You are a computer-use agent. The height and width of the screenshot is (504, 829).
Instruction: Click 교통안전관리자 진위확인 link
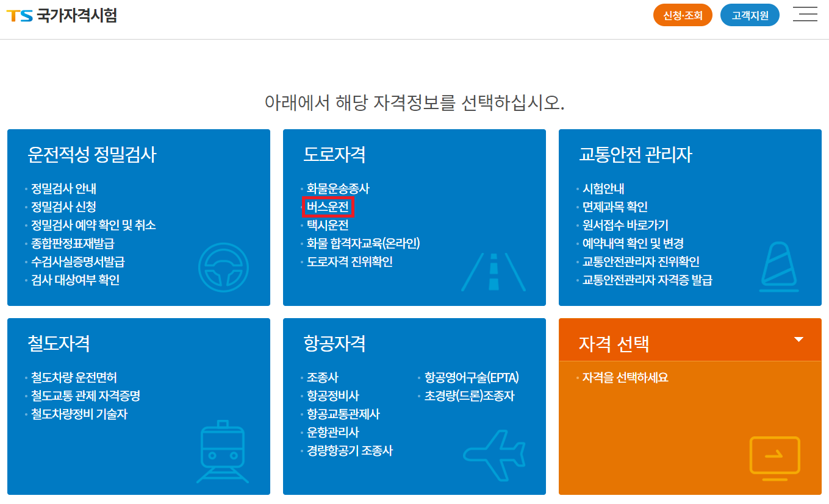[641, 262]
